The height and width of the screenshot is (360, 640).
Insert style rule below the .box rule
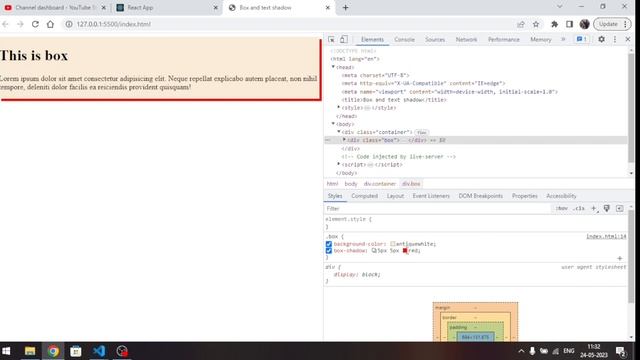coord(620,258)
